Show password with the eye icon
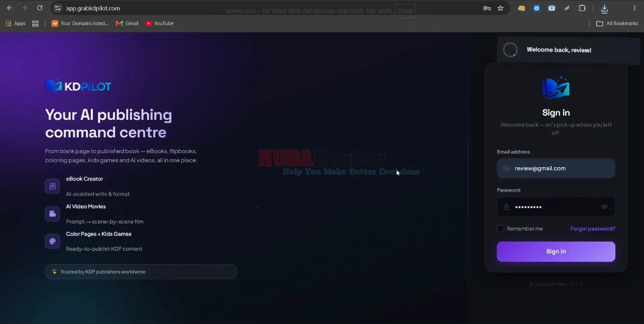 [604, 207]
